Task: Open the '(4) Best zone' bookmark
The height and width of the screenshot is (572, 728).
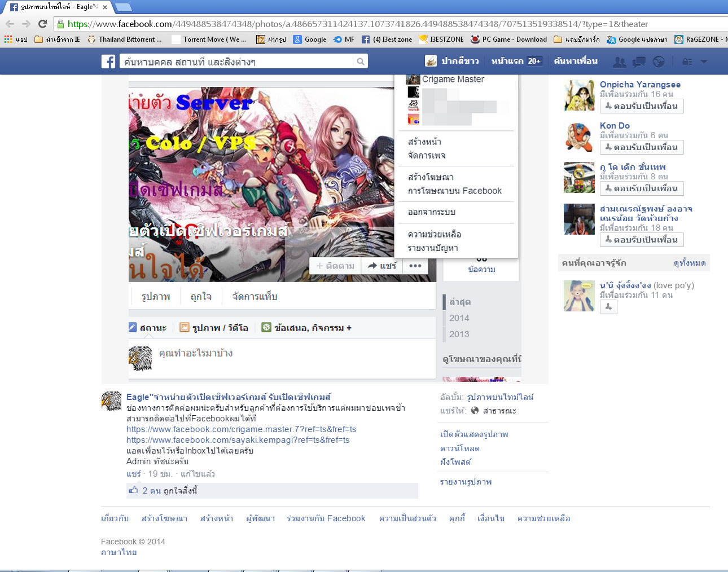Action: pos(387,39)
